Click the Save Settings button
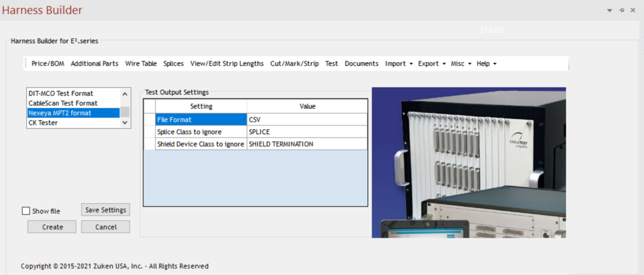This screenshot has height=275, width=644. click(x=106, y=210)
